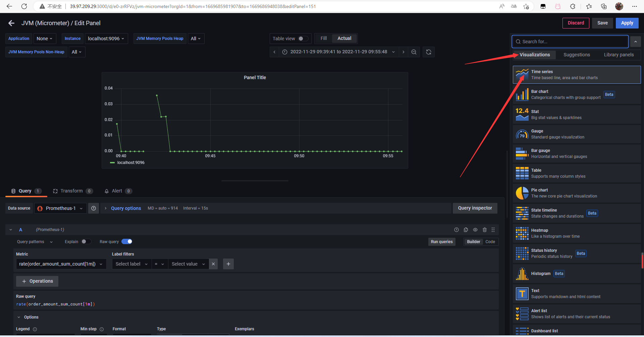Select the Gauge visualization icon
The image size is (644, 337).
522,134
